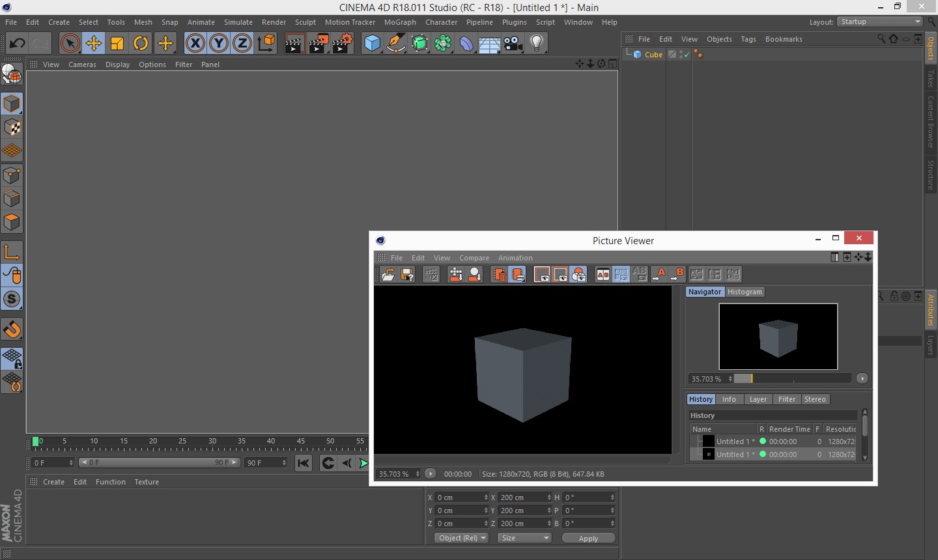The height and width of the screenshot is (560, 938).
Task: Open the MoGraph menu
Action: [x=399, y=22]
